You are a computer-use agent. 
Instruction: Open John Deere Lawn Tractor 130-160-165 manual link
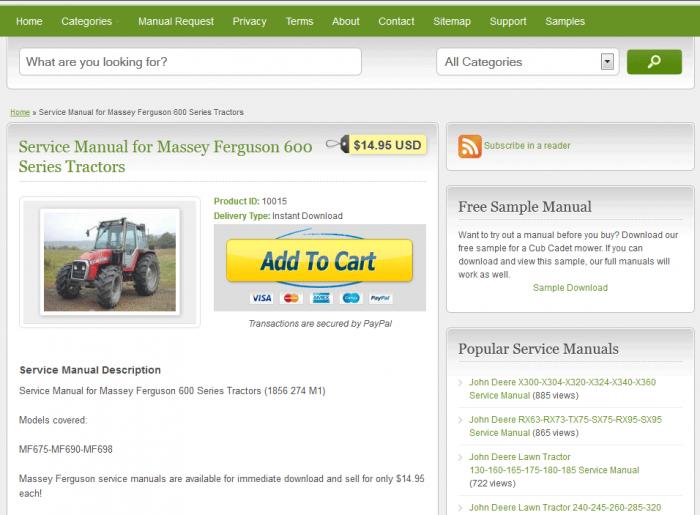[554, 464]
